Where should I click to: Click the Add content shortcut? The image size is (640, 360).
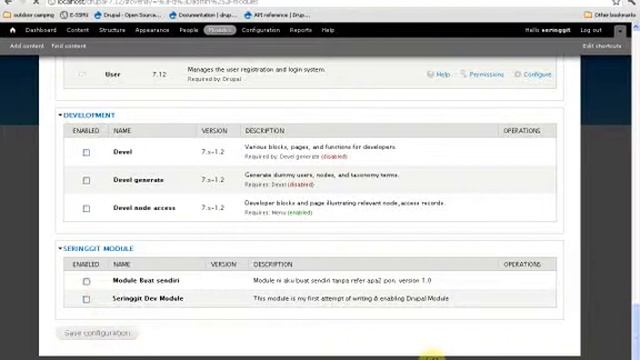(x=27, y=46)
